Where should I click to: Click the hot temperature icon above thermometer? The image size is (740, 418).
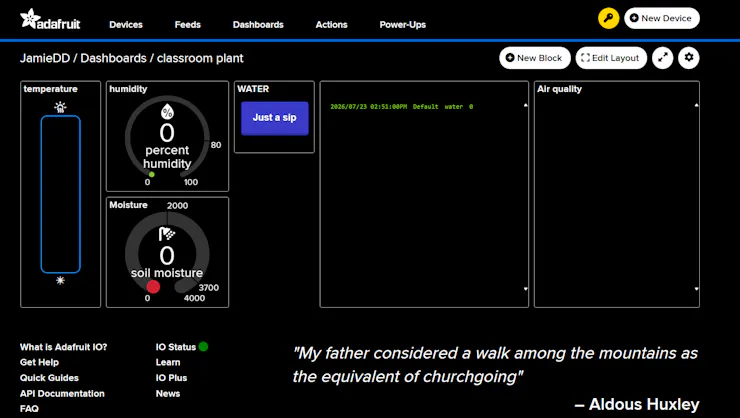[60, 107]
